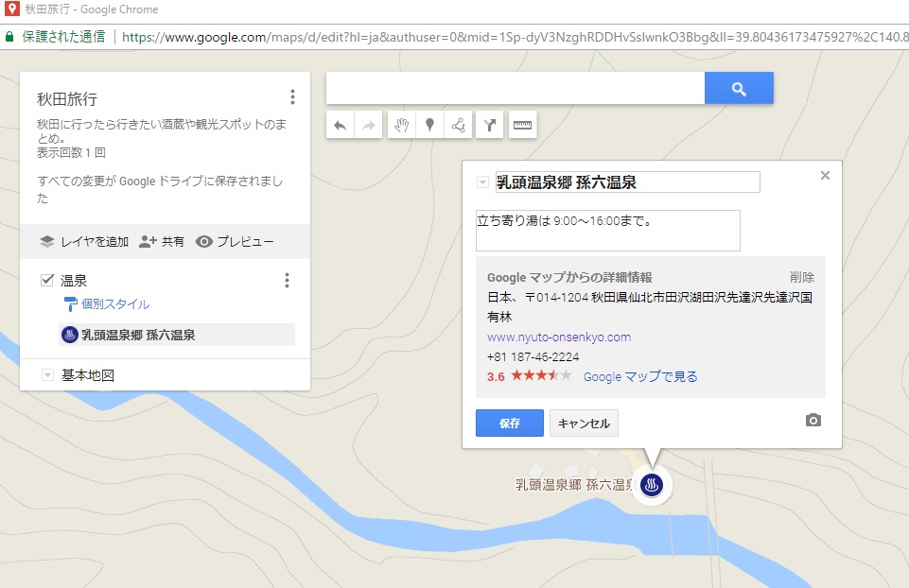
Task: Click the place title field 乳頭温泉郷 孫六温泉
Action: [627, 182]
